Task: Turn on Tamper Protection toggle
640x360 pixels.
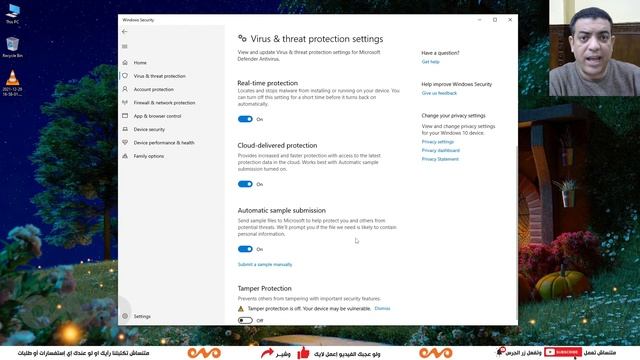Action: point(245,320)
